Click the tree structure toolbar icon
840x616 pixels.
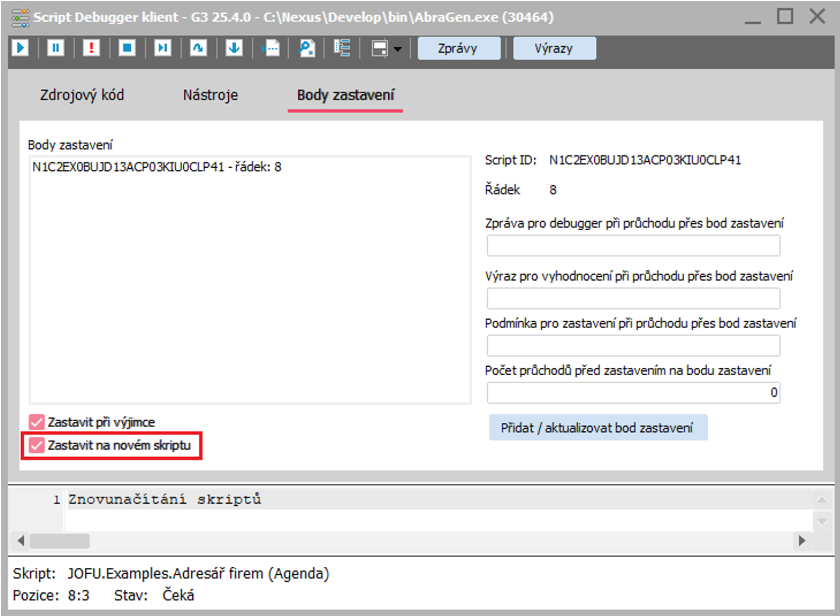coord(342,48)
